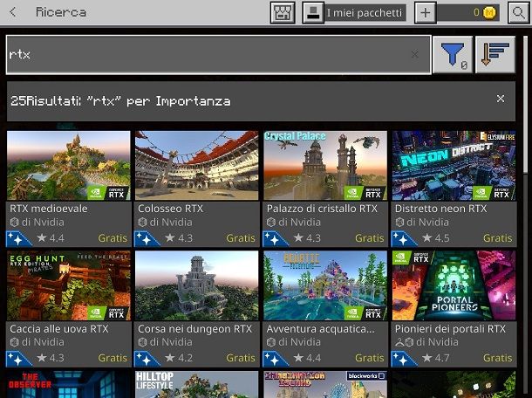
Task: Click the sparkle badge on RTX medioevale
Action: click(17, 239)
